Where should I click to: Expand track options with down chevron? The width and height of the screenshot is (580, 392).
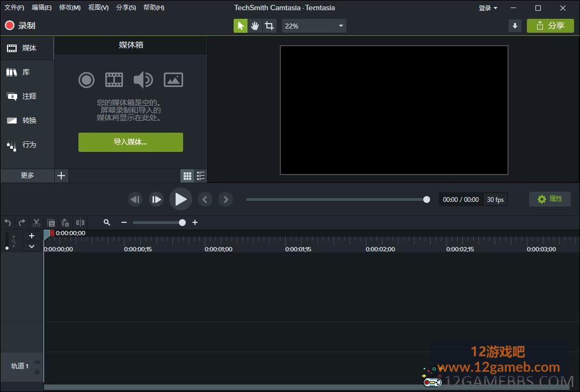click(x=32, y=246)
